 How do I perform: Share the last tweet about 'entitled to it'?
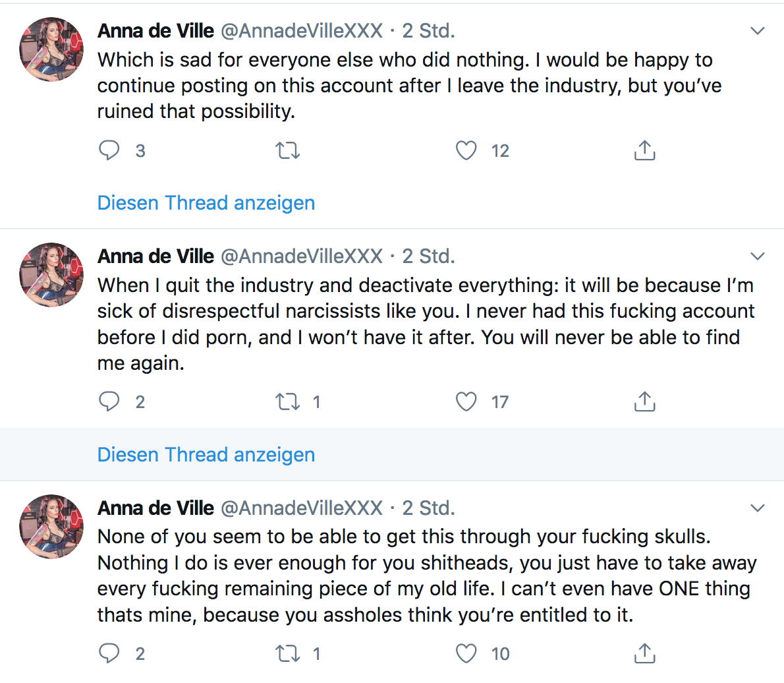[644, 653]
